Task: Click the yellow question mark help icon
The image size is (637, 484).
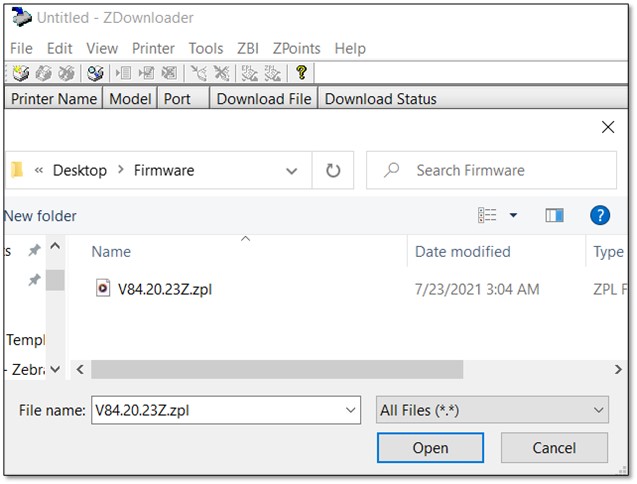Action: [301, 73]
